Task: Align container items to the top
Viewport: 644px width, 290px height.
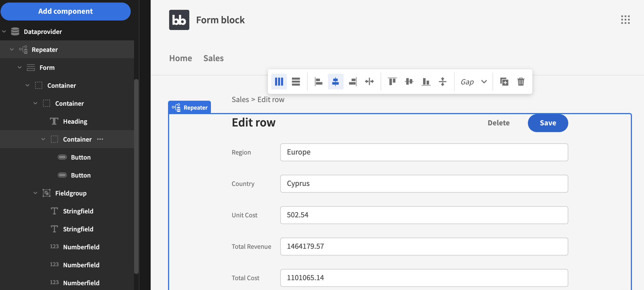Action: (392, 82)
